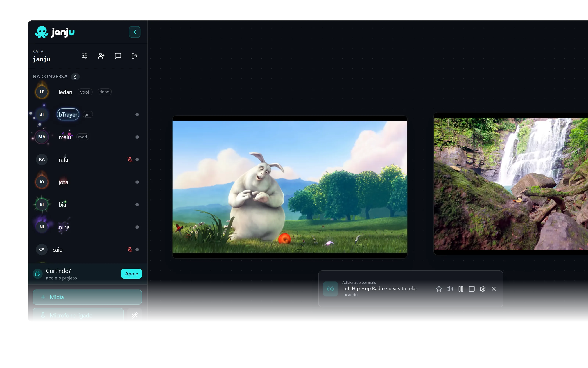Toggle the Microfone ligado button
The height and width of the screenshot is (368, 588).
[x=78, y=315]
